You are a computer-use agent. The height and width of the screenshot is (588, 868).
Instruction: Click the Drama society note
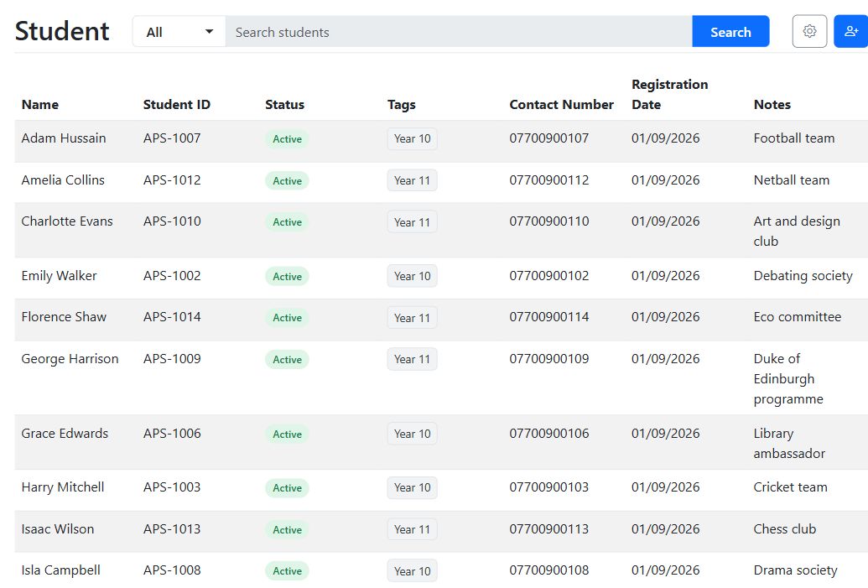point(796,570)
